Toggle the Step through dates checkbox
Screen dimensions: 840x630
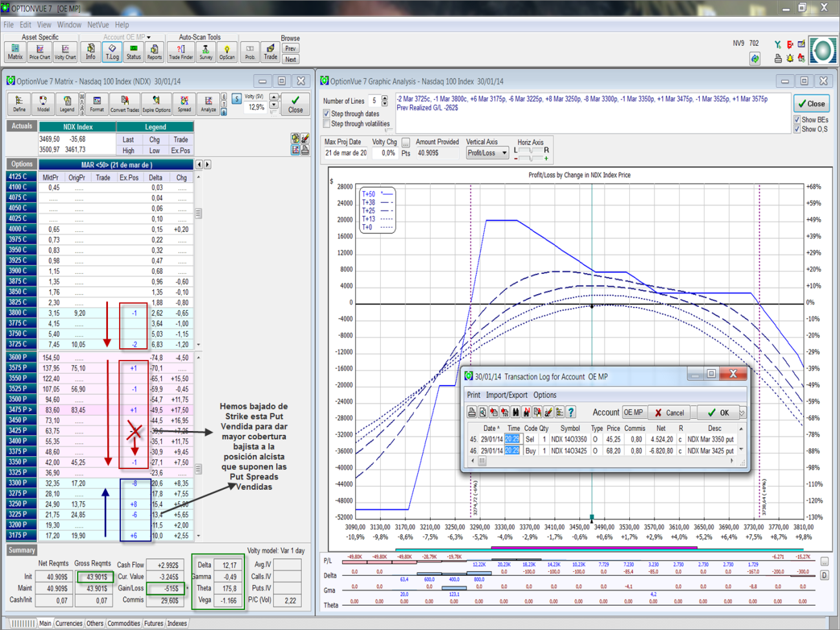pyautogui.click(x=327, y=114)
